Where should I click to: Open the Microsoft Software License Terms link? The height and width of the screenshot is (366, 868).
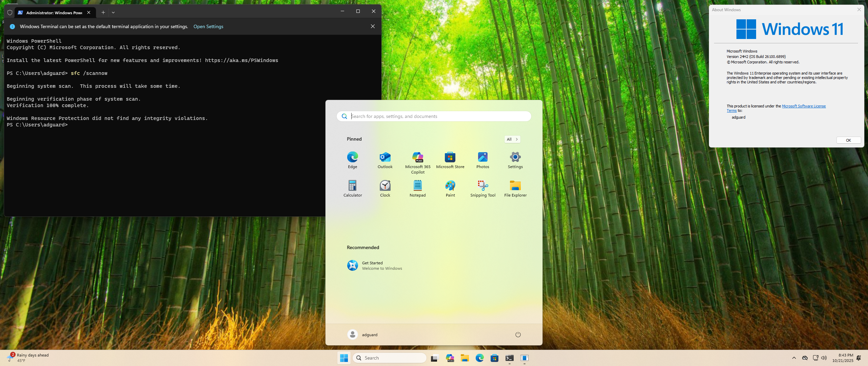coord(804,106)
